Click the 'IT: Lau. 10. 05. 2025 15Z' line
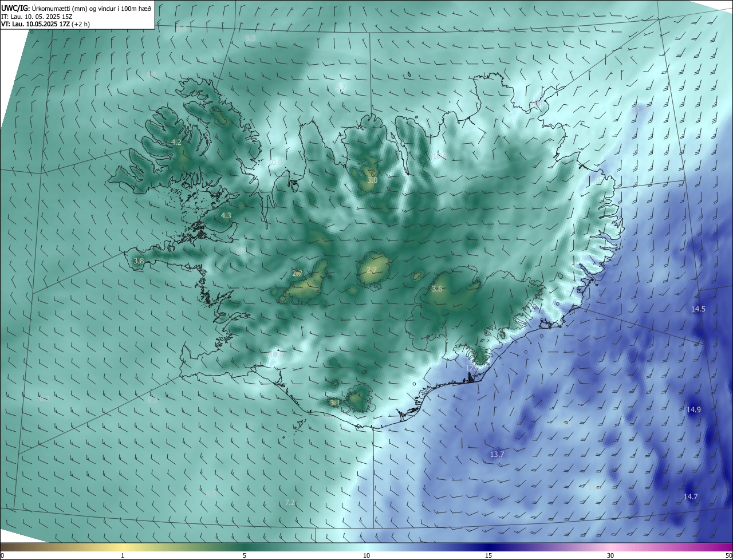 point(36,16)
